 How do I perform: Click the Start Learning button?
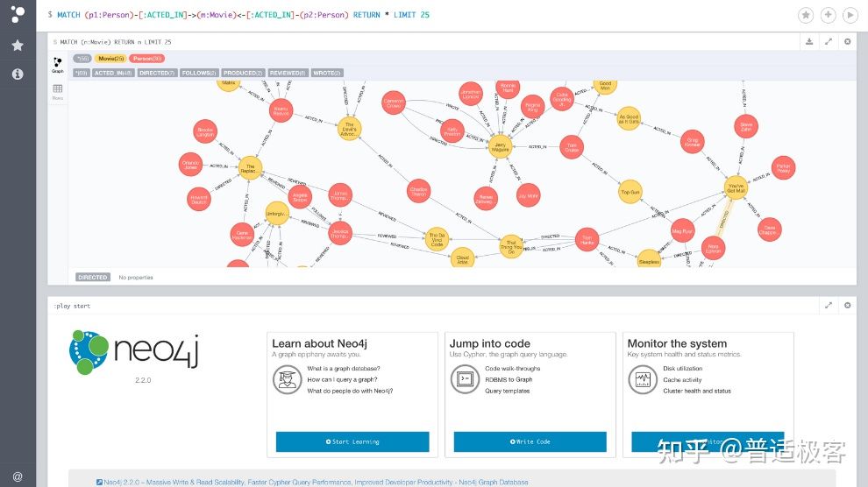point(352,441)
